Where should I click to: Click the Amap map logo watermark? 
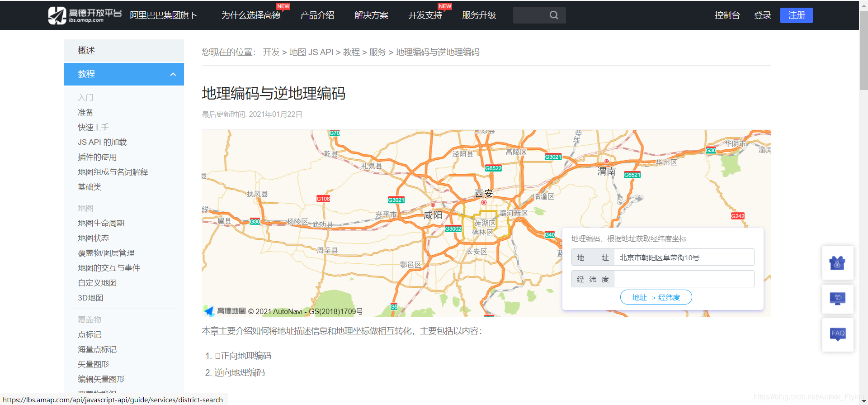pos(225,311)
